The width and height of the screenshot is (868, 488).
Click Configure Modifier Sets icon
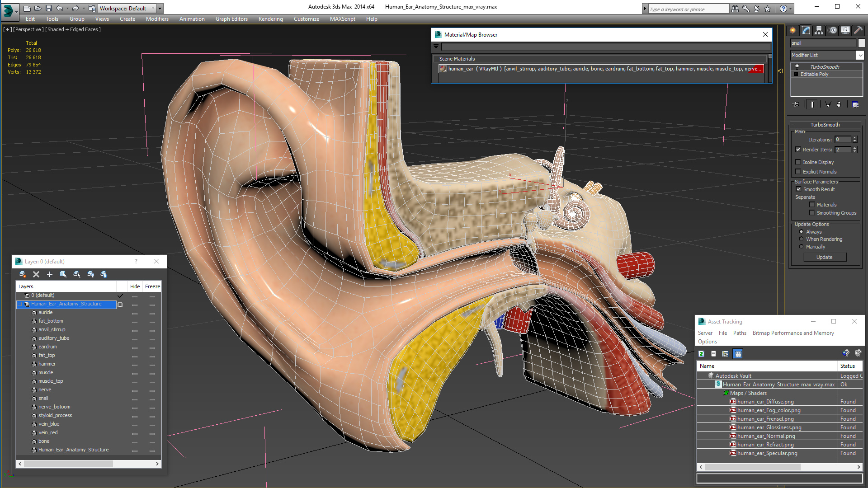[x=855, y=104]
